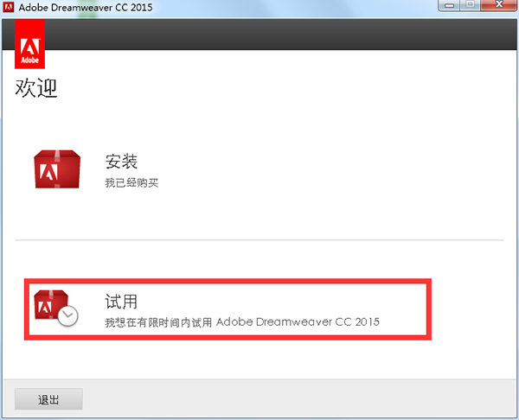The image size is (519, 420).
Task: Select the 安装 install option
Action: pyautogui.click(x=121, y=161)
